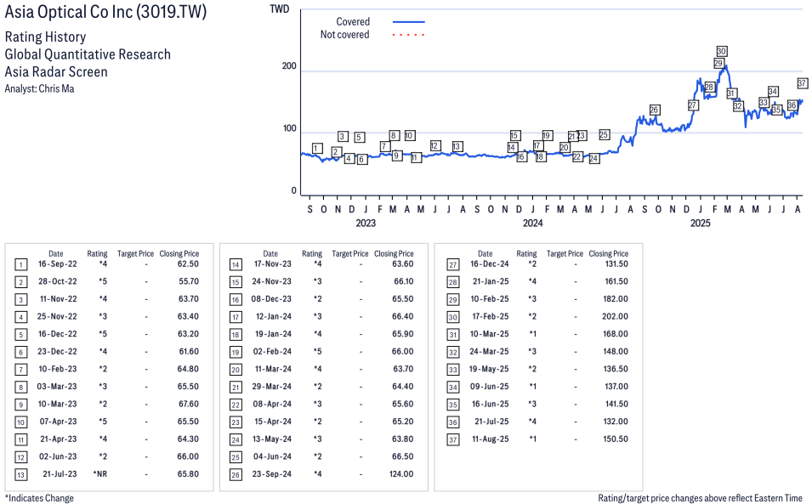The image size is (812, 504).
Task: Select the closing price 62.50
Action: click(x=188, y=264)
